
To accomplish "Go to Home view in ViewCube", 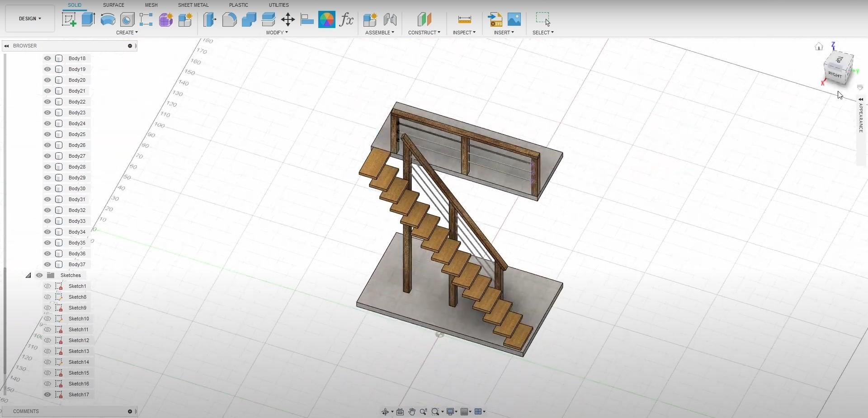I will click(x=819, y=47).
